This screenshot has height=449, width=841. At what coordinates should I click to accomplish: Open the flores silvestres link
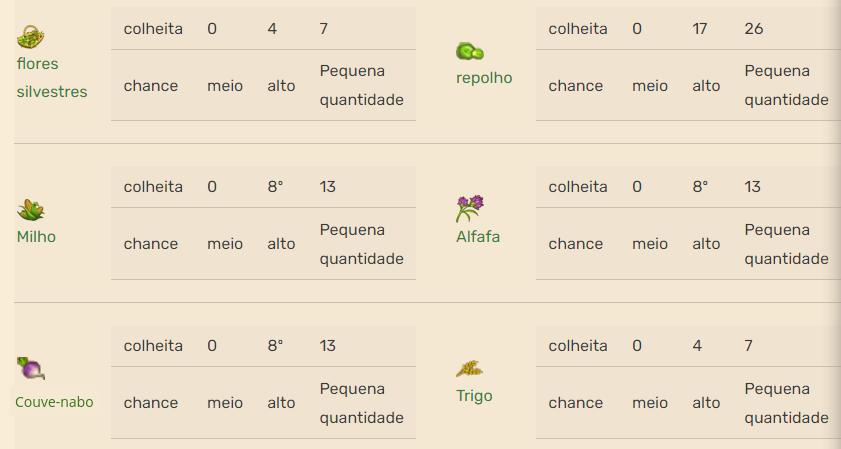point(52,78)
